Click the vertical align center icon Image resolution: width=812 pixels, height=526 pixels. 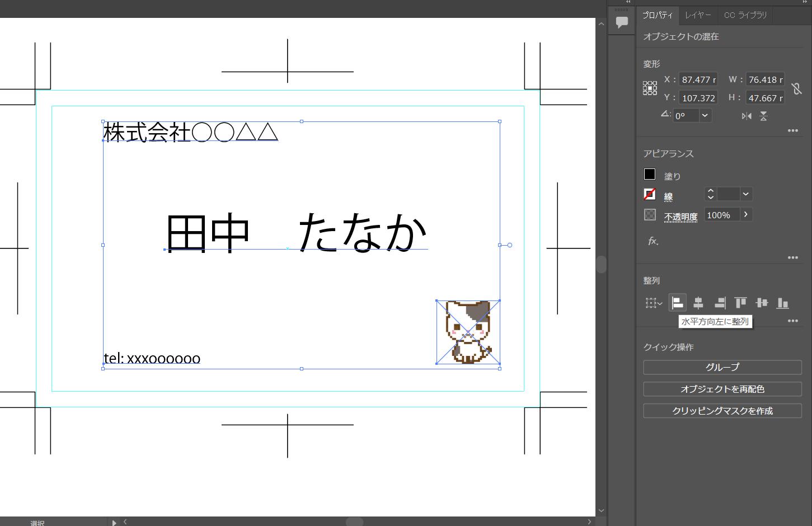coord(762,303)
